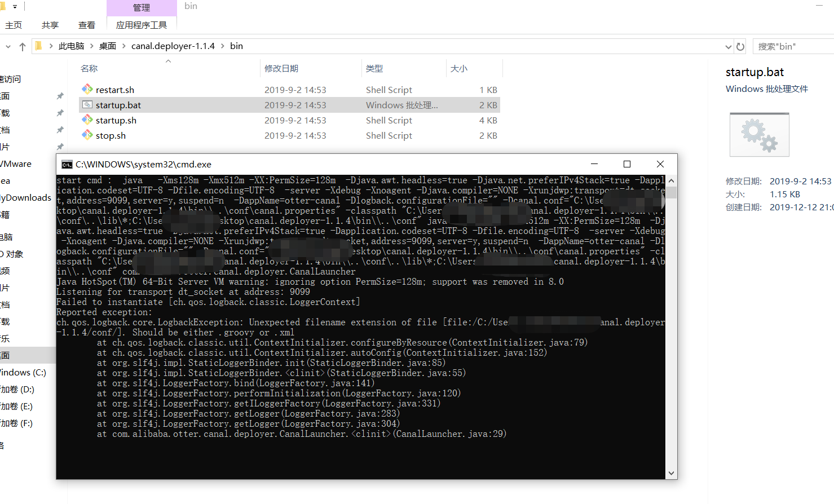Expand chevron after 桌面 breadcrumb

124,46
